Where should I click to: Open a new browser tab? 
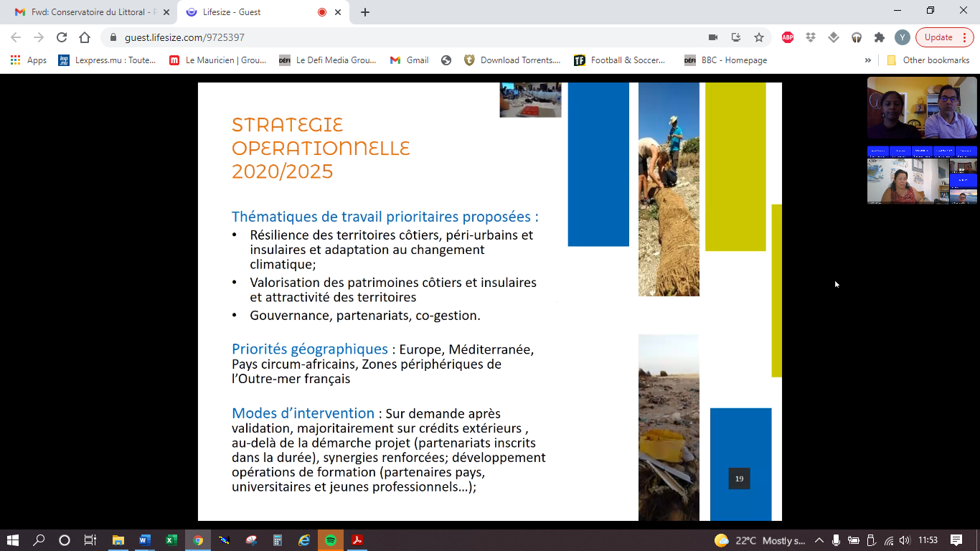click(x=365, y=12)
